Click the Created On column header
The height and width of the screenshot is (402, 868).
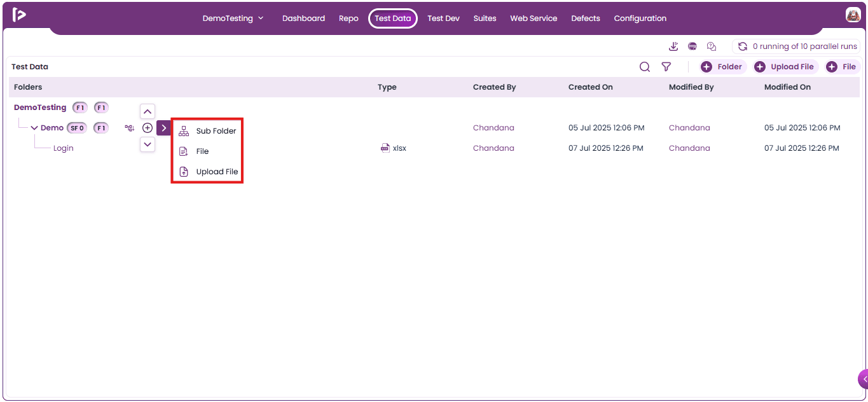coord(591,87)
